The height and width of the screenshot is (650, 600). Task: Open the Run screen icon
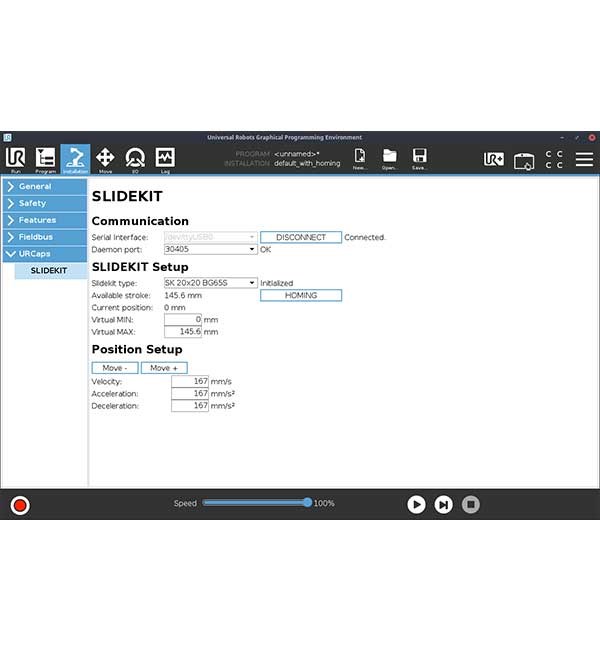(15, 159)
